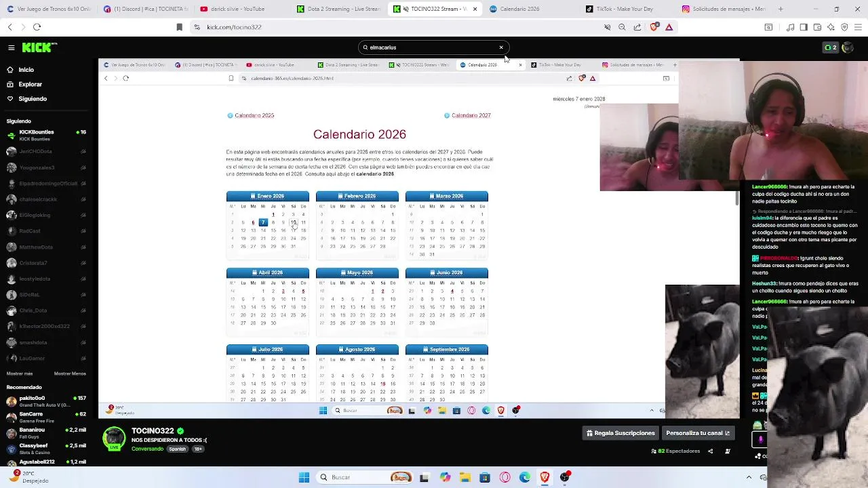
Task: Expand list with Mostrar más
Action: [20, 373]
